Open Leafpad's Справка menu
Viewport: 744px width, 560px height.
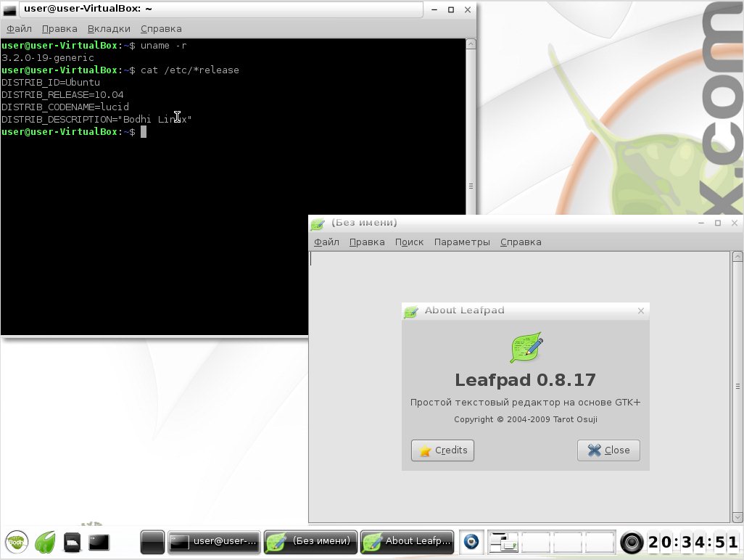point(521,242)
